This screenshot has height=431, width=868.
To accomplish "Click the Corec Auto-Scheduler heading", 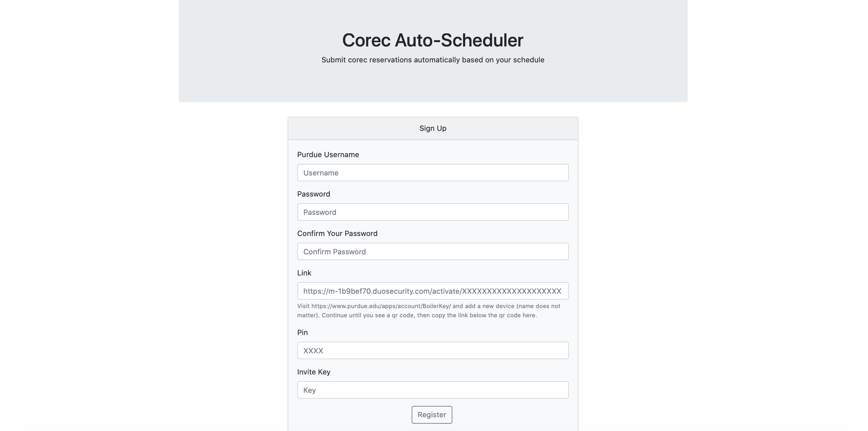I will point(433,40).
